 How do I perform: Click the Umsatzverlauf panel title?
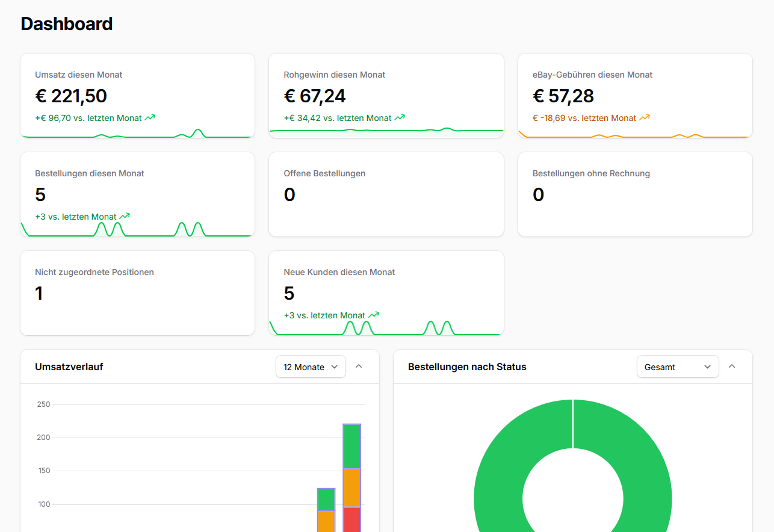click(69, 367)
